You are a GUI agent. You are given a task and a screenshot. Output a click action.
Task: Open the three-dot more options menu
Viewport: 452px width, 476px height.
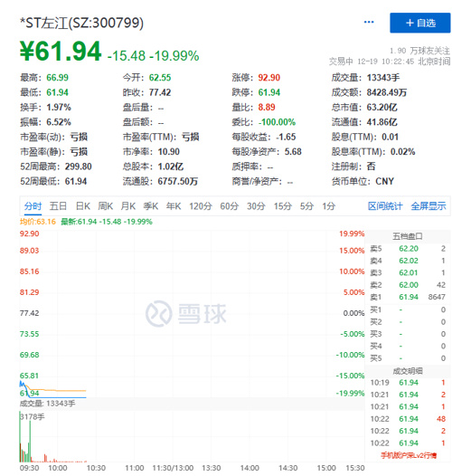[x=368, y=22]
